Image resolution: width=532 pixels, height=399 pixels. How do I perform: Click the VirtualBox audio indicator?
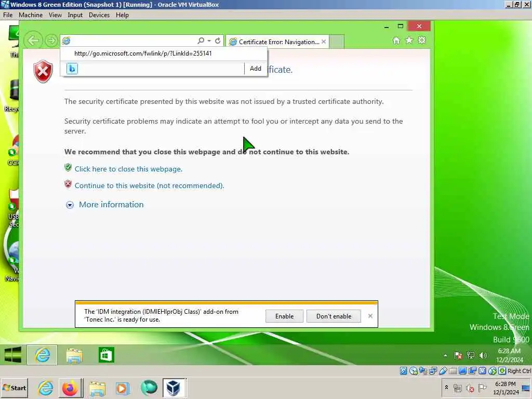pyautogui.click(x=423, y=371)
